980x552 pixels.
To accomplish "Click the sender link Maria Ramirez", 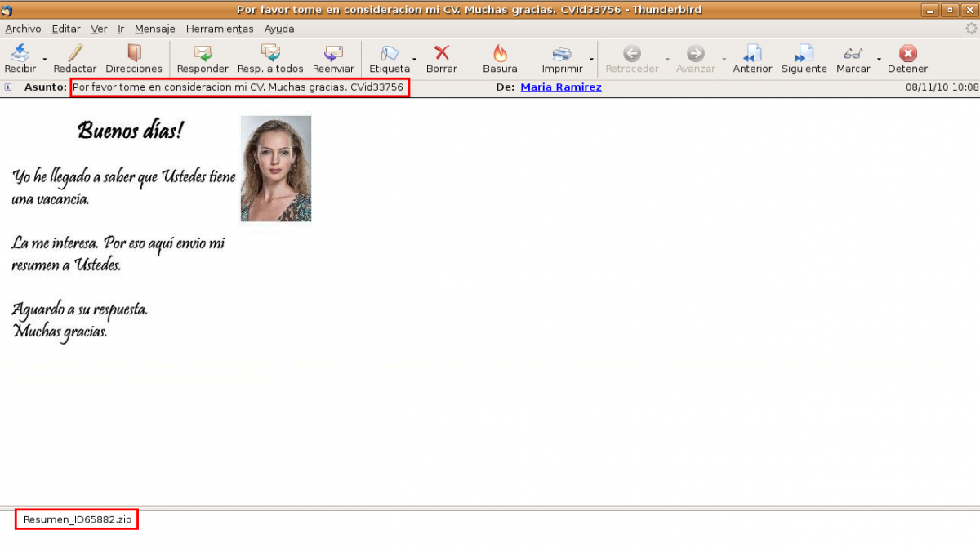I will pyautogui.click(x=560, y=87).
